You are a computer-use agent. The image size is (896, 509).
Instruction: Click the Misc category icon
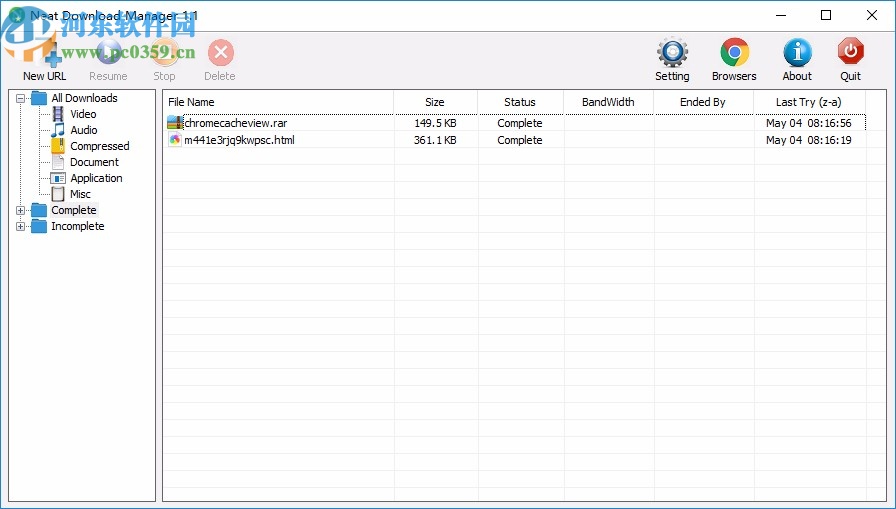[x=58, y=194]
